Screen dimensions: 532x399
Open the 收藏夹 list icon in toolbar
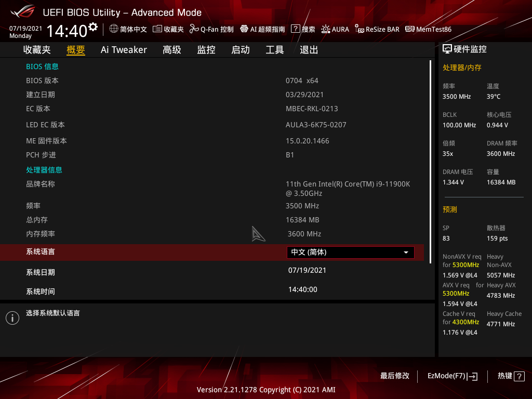click(x=157, y=29)
